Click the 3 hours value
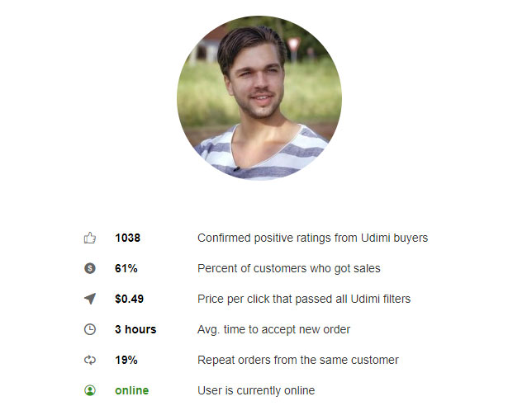Image resolution: width=527 pixels, height=420 pixels. point(135,329)
